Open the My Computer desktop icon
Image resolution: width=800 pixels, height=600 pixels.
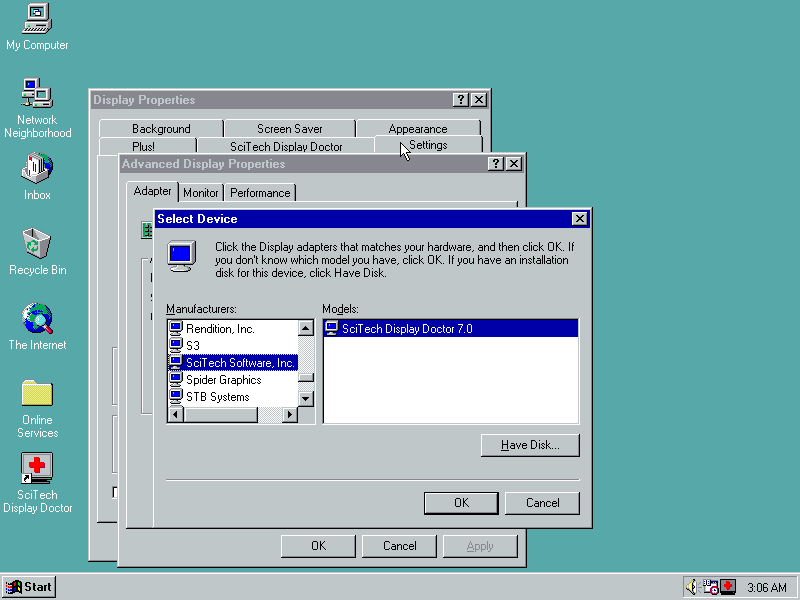[37, 18]
